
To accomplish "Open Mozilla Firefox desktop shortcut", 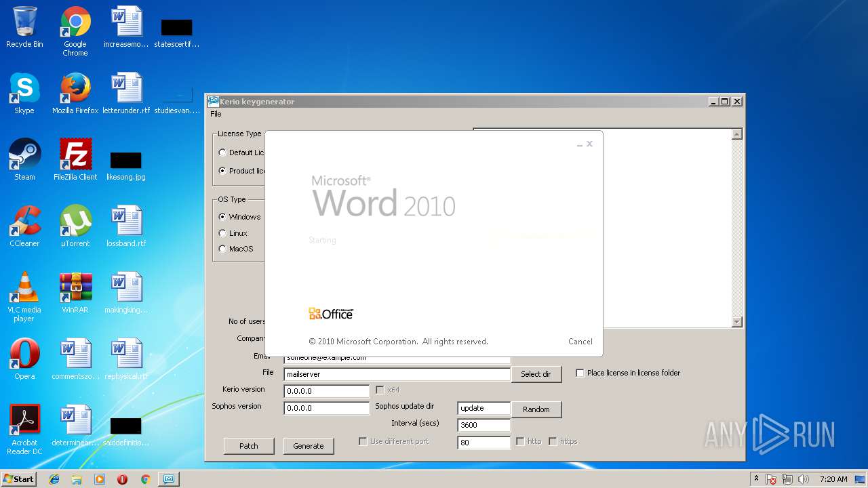I will [75, 94].
